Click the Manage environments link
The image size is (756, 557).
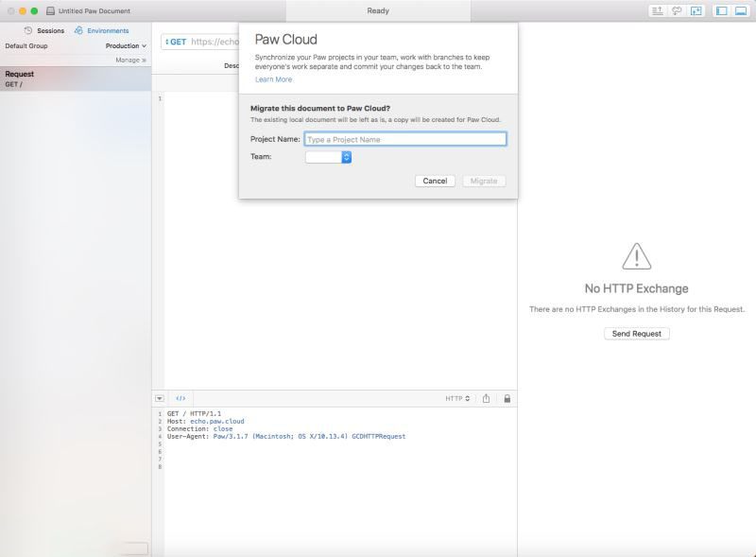tap(130, 60)
